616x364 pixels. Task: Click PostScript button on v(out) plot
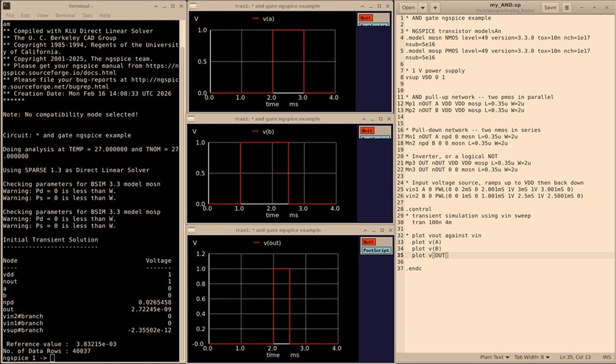(x=375, y=251)
